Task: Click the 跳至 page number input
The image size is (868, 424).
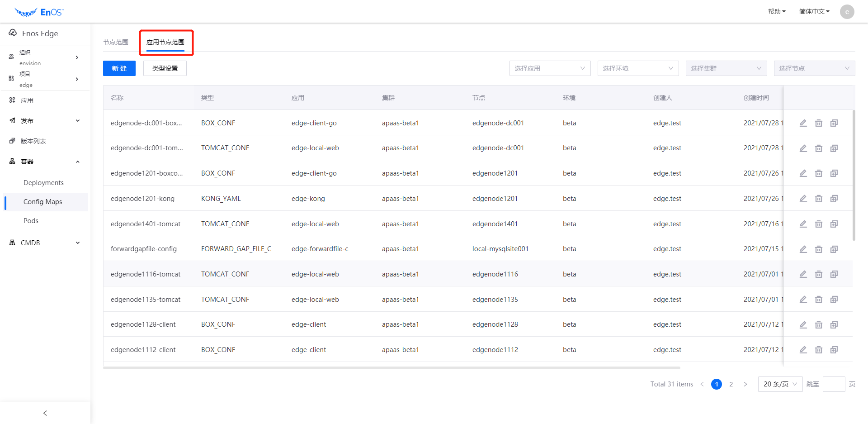Action: point(834,384)
